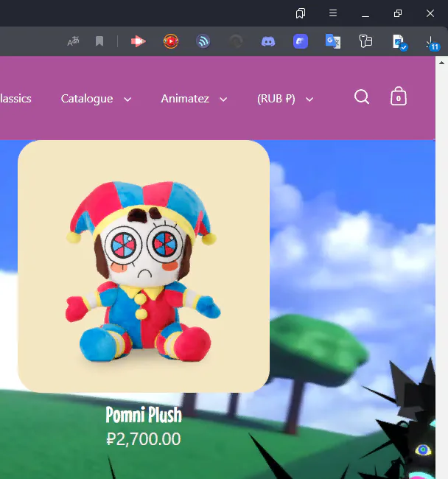Open the purple square extension icon
This screenshot has height=479, width=448.
[x=301, y=41]
